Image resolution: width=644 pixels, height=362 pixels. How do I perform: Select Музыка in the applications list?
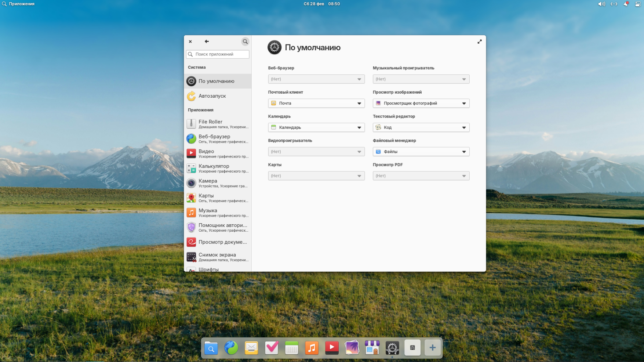[218, 213]
